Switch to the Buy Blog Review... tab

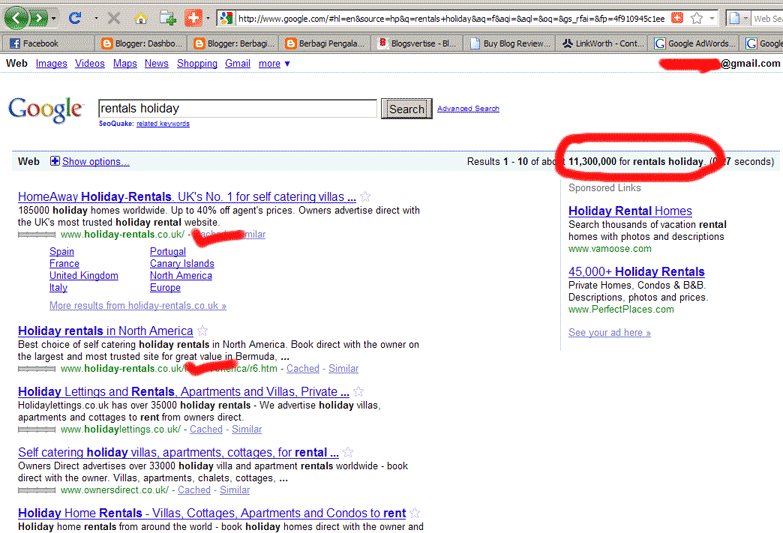click(x=509, y=43)
